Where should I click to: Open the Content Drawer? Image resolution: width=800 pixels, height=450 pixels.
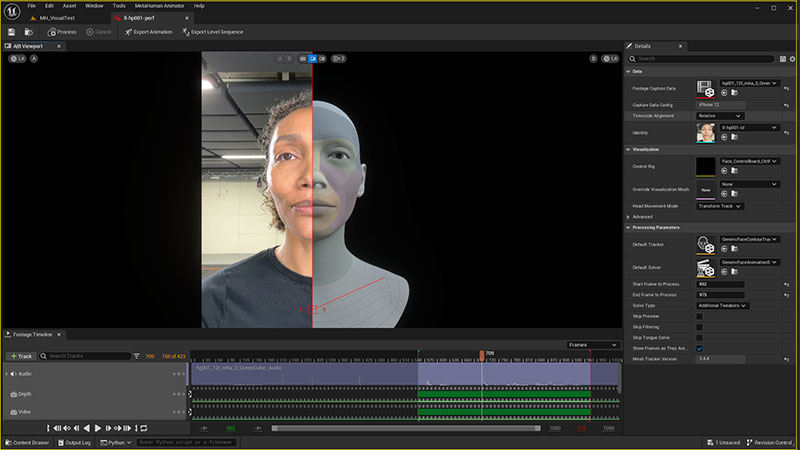click(27, 442)
